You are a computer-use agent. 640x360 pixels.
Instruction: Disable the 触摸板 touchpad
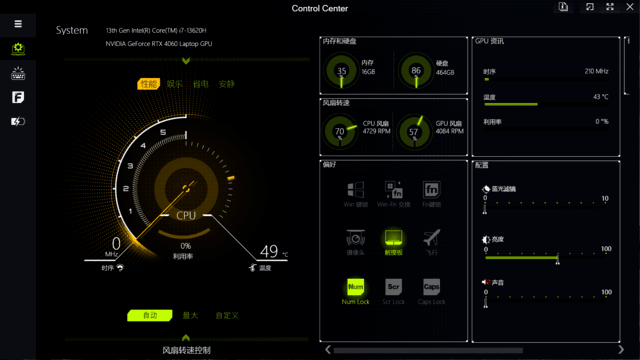click(x=393, y=242)
